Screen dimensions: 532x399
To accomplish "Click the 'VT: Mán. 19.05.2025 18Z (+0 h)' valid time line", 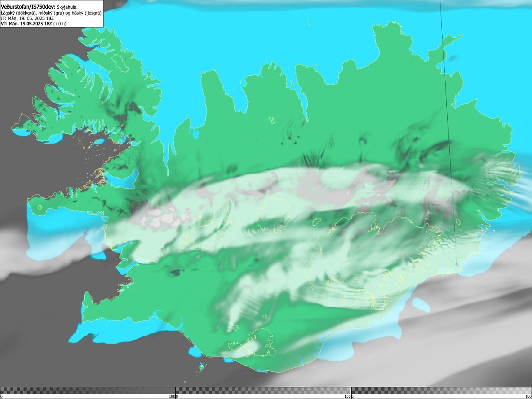I will 34,24.
